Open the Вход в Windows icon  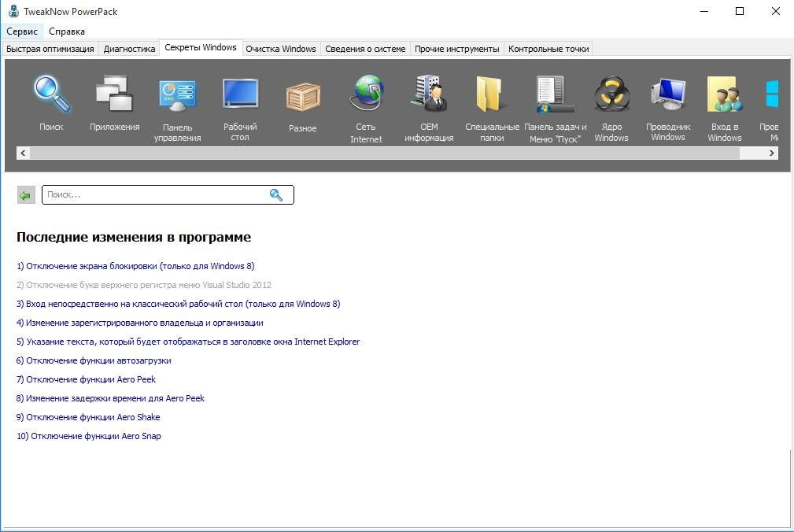click(725, 94)
